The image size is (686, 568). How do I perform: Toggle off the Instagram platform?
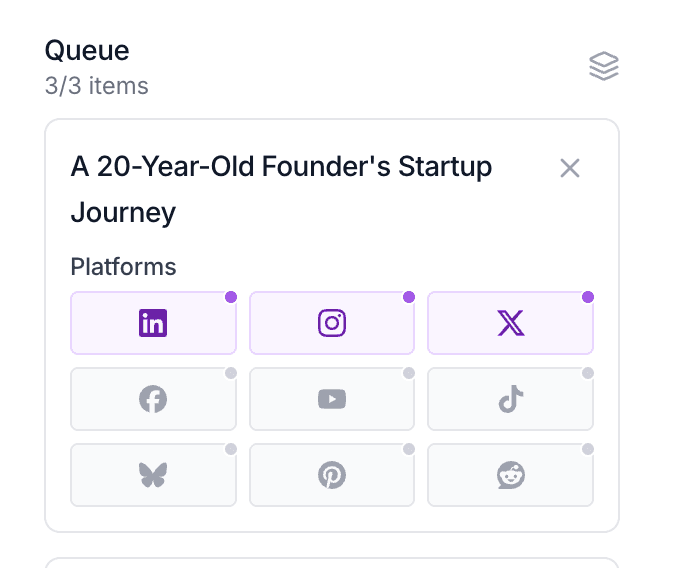coord(332,323)
